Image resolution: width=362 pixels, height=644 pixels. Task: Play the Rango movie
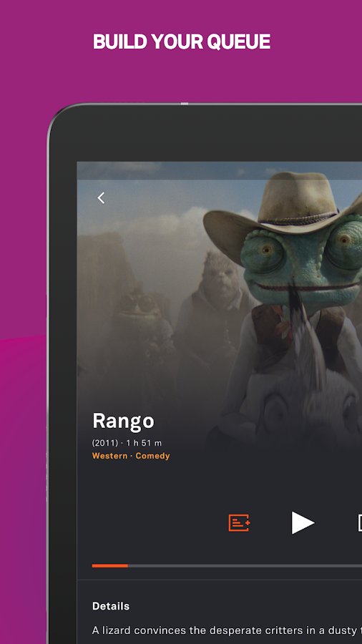tap(303, 522)
